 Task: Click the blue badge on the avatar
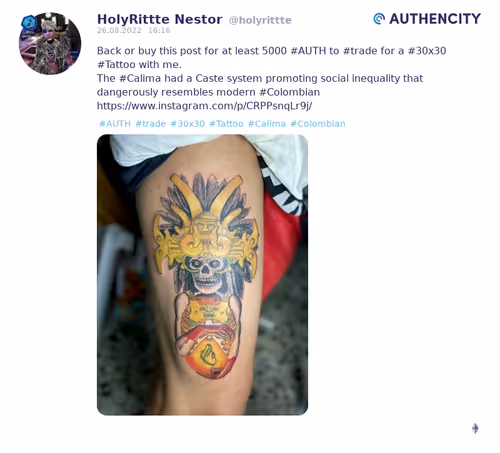[29, 22]
